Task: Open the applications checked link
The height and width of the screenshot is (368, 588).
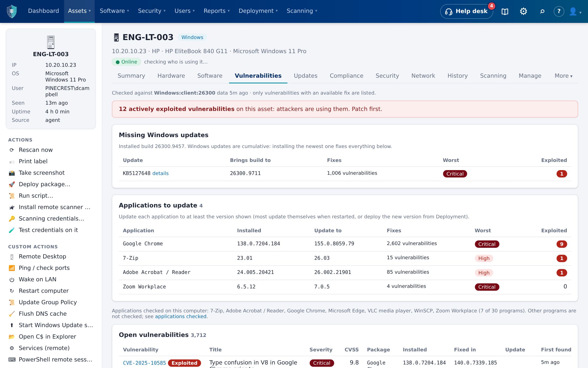Action: pyautogui.click(x=181, y=316)
